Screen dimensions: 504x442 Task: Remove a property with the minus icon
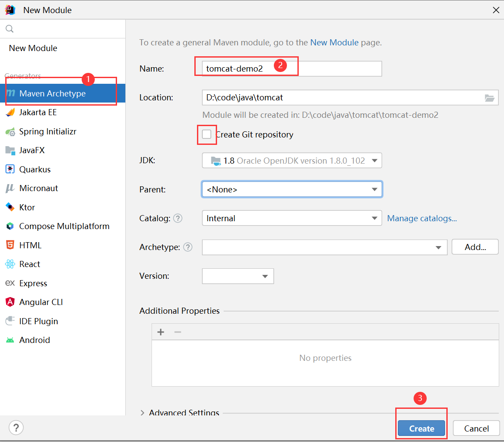(x=178, y=332)
